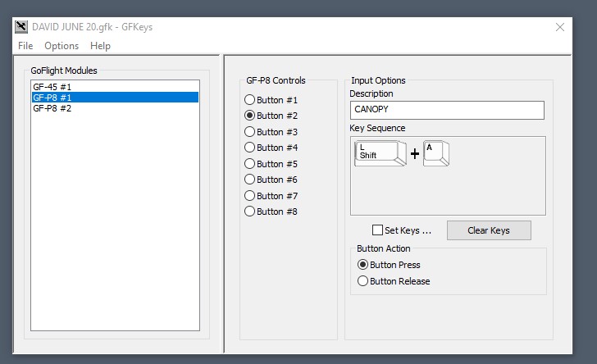Image resolution: width=597 pixels, height=364 pixels.
Task: Select GF-P8 #2 module in list
Action: pyautogui.click(x=52, y=108)
